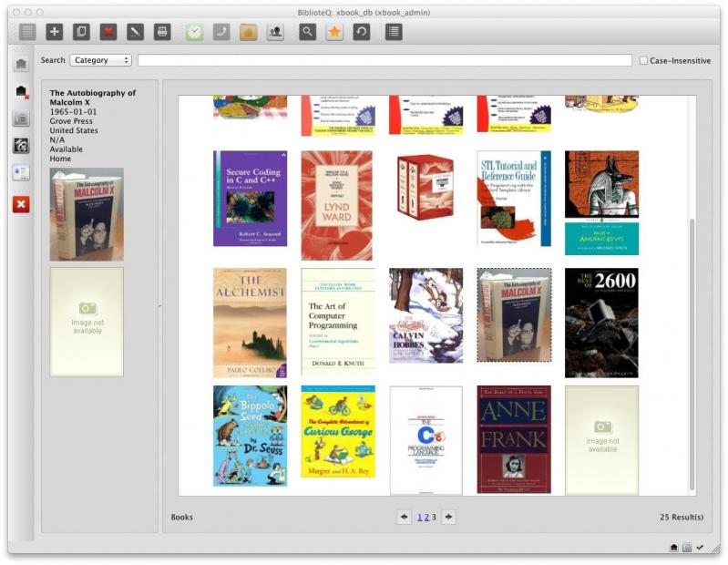Select the Curious George book cover

click(x=338, y=431)
